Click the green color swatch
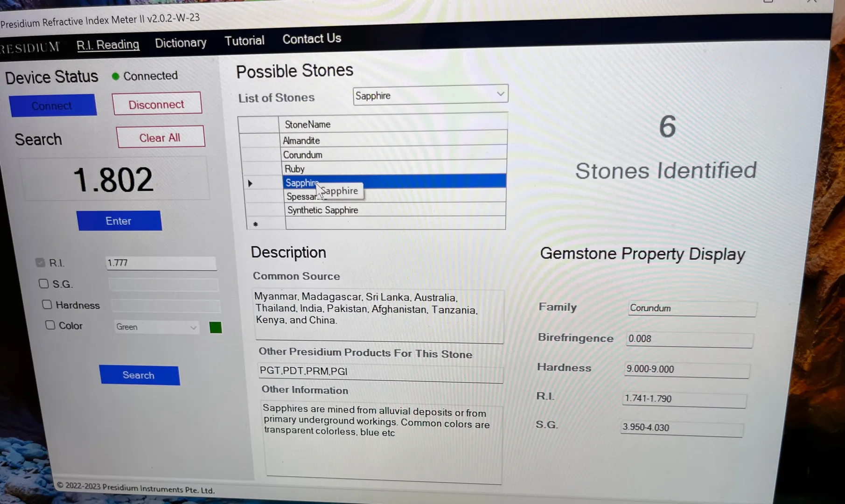The height and width of the screenshot is (504, 845). pyautogui.click(x=216, y=328)
